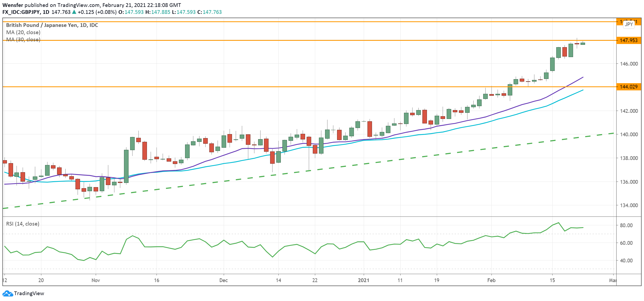This screenshot has height=301, width=644.
Task: Click the 2021 label on time axis
Action: tap(363, 280)
